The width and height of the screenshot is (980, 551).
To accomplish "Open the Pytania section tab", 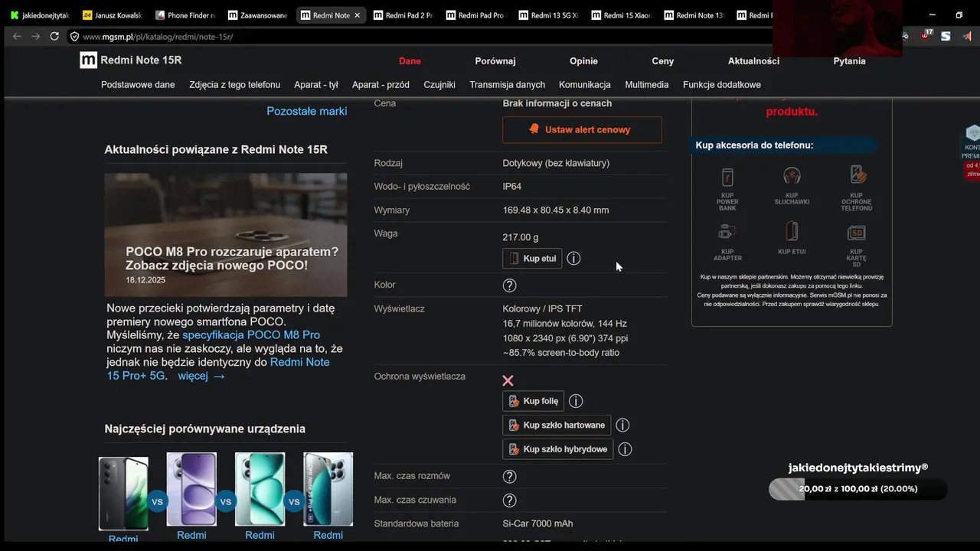I will coord(849,61).
